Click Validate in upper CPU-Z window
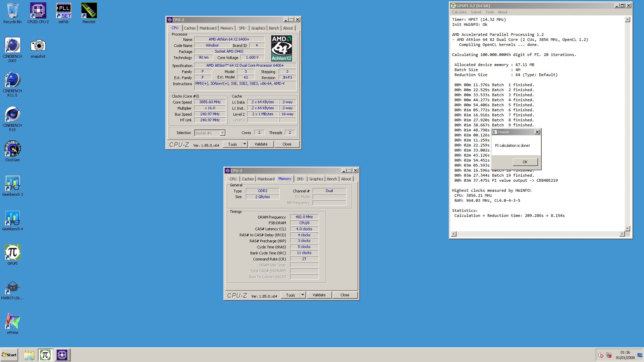 click(261, 144)
